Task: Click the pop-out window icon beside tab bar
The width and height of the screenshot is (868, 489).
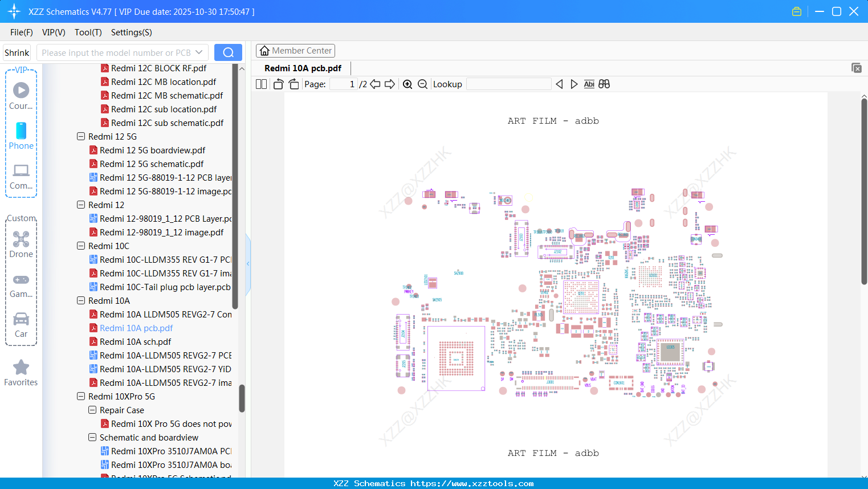Action: pos(857,68)
